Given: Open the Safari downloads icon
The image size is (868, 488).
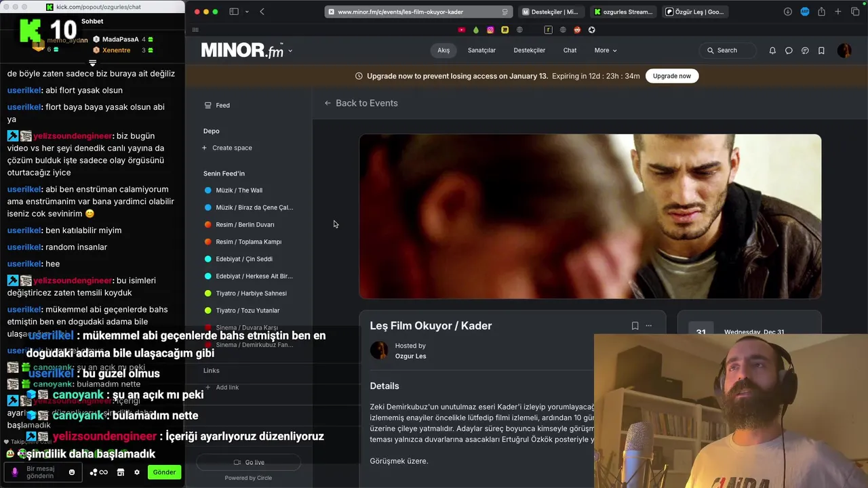Looking at the screenshot, I should click(788, 12).
